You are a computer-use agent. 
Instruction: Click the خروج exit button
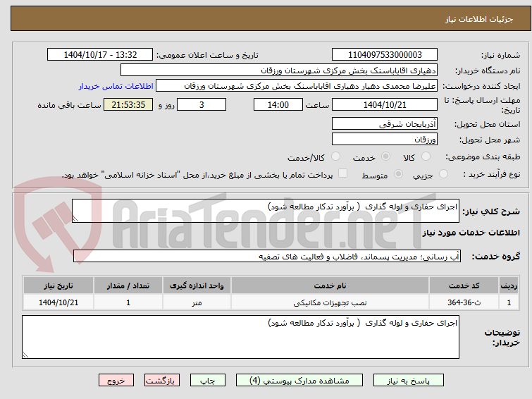coord(116,381)
